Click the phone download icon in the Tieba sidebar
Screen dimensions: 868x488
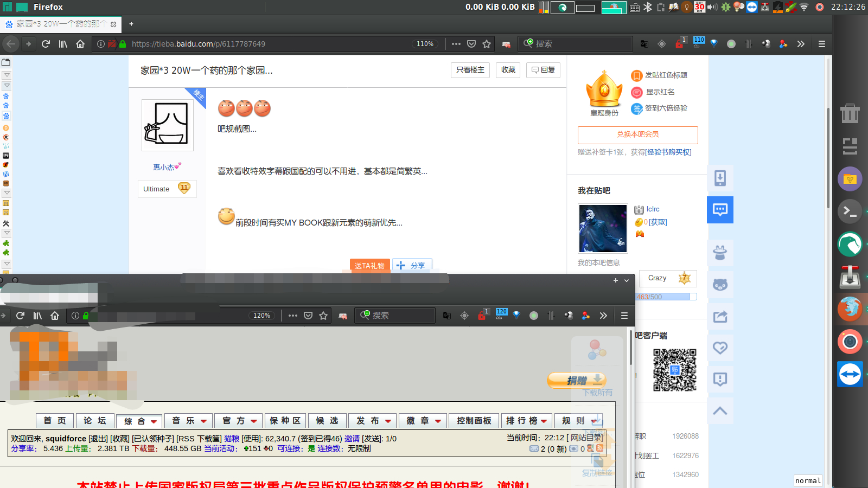(x=720, y=178)
